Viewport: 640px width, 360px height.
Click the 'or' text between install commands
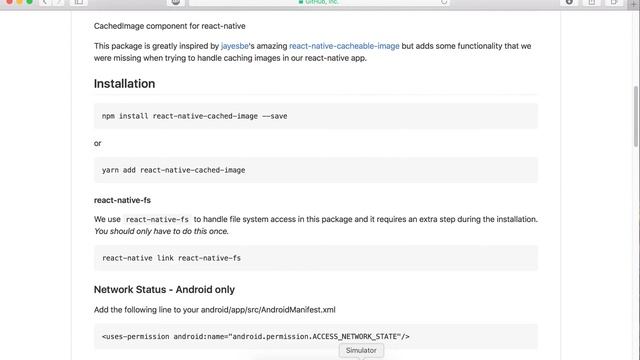(x=98, y=143)
